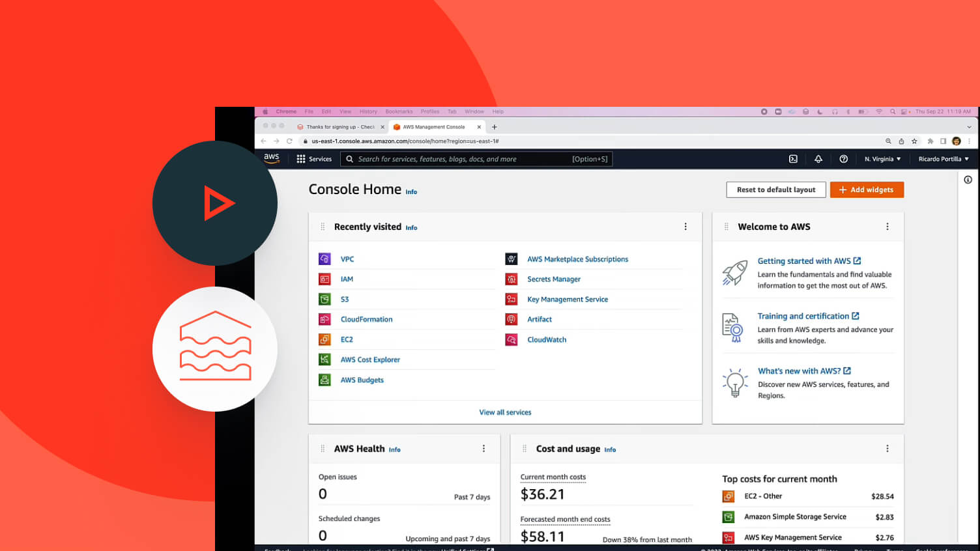Click Info next to Console Home
This screenshot has height=551, width=980.
[x=411, y=192]
